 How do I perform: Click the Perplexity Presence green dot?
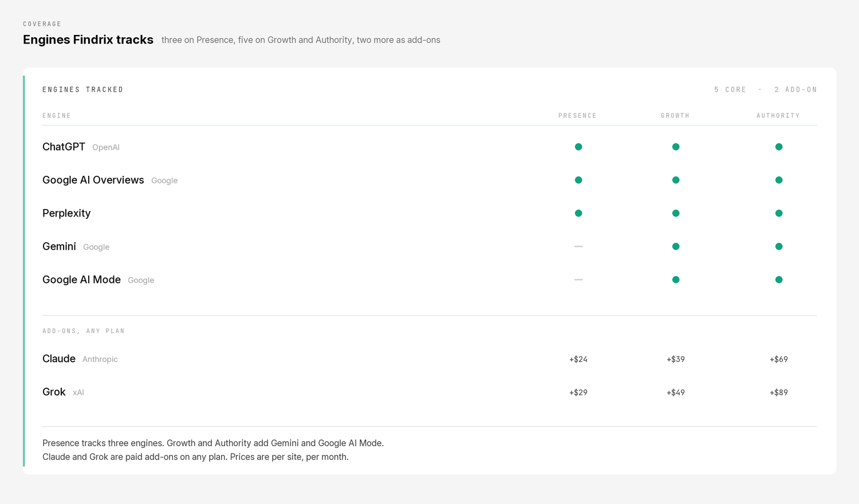pos(578,213)
